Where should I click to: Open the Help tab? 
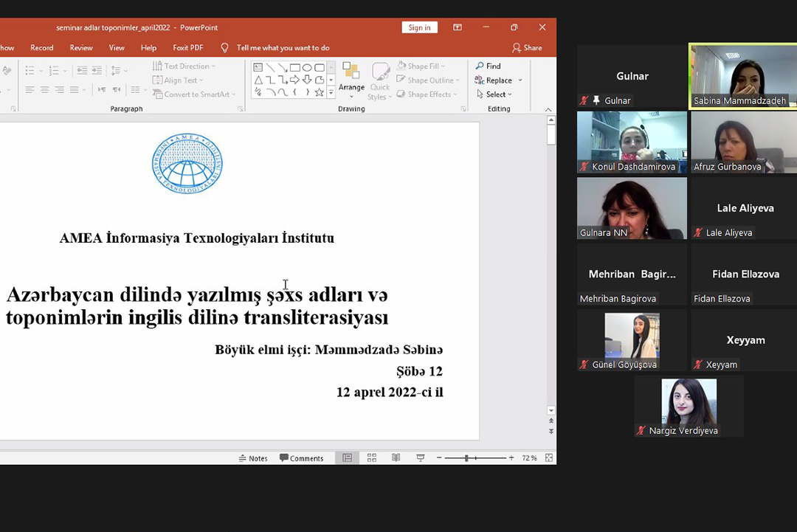148,48
